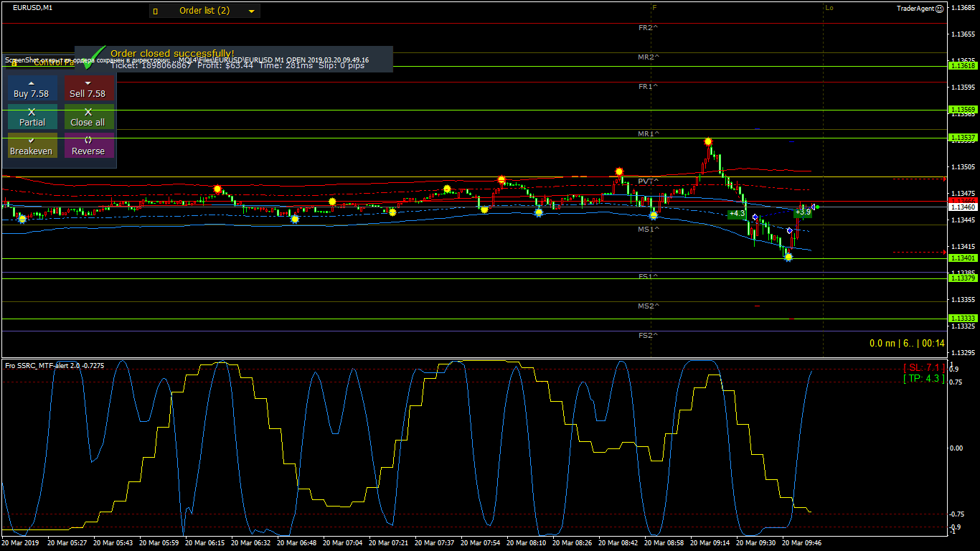Select the MS1^ pivot level label
This screenshot has height=551, width=980.
(649, 230)
